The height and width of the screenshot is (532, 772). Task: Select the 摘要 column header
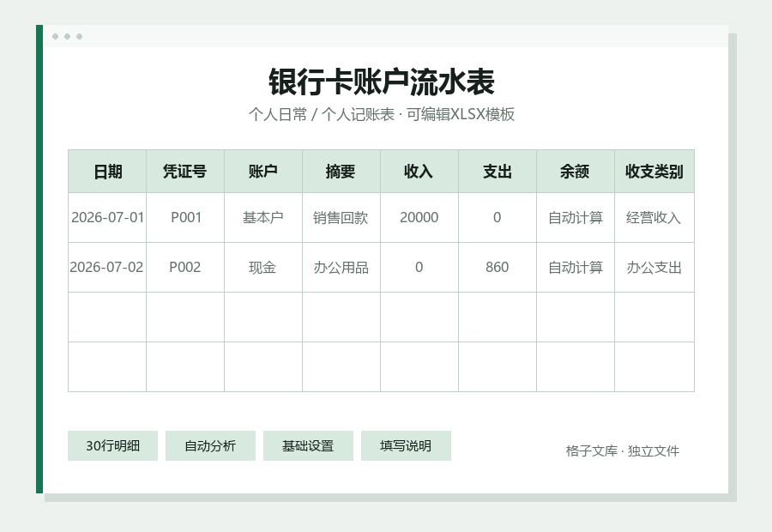[341, 172]
